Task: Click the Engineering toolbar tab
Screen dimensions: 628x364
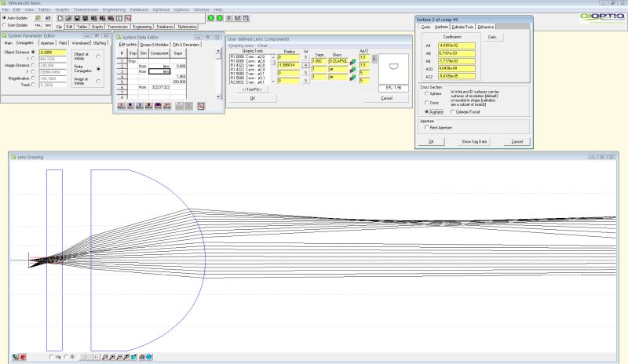Action: 142,27
